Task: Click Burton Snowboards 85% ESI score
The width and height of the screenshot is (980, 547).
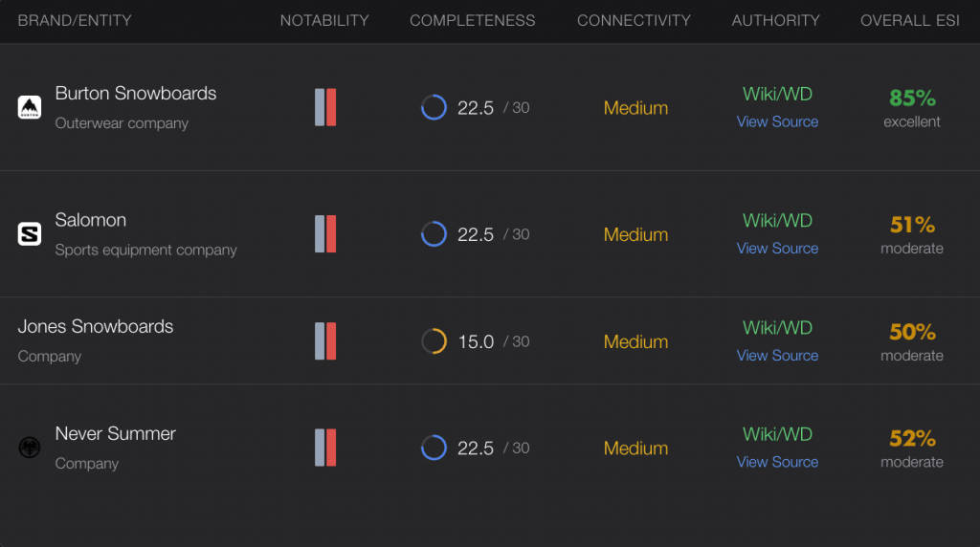Action: 912,98
